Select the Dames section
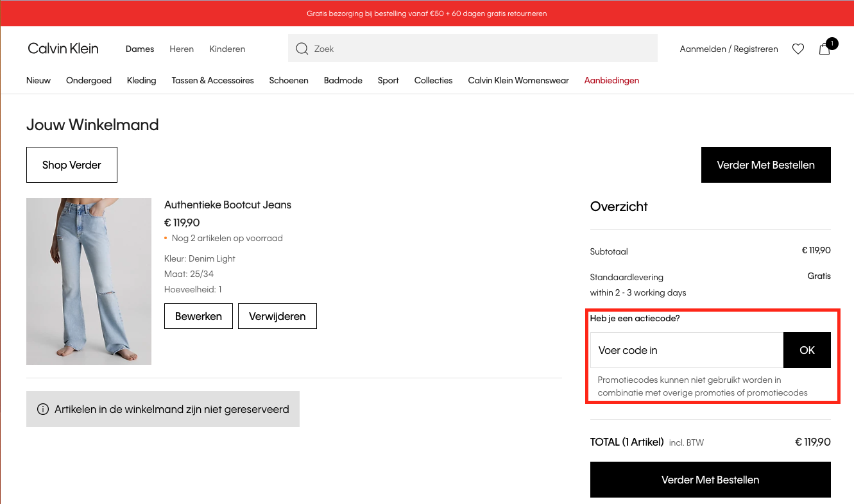The image size is (854, 504). point(140,49)
